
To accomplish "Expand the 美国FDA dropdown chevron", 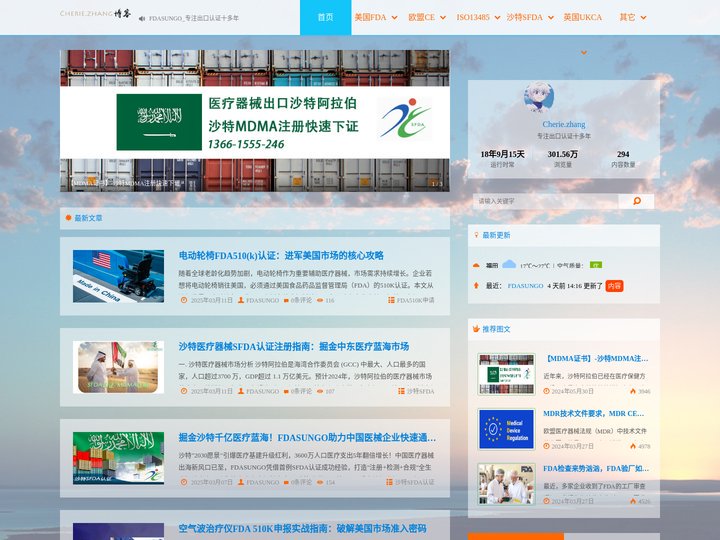I will click(x=394, y=18).
